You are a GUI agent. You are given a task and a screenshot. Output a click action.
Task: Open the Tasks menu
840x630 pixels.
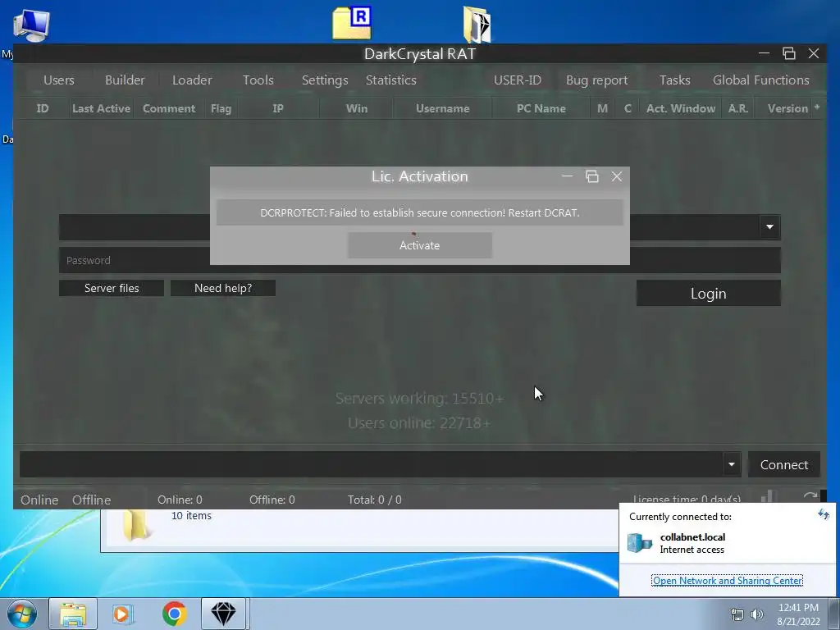click(674, 80)
